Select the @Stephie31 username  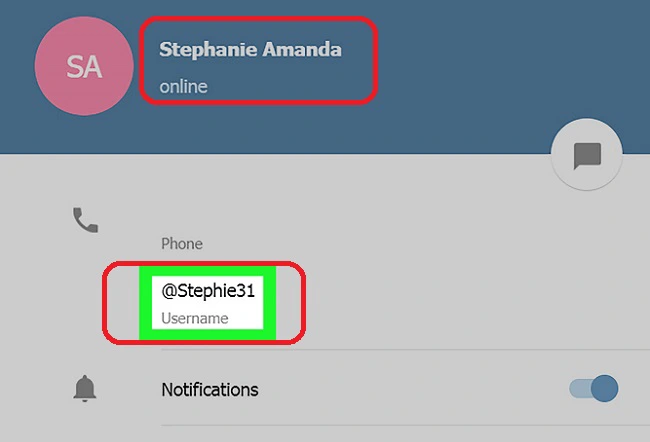click(x=208, y=291)
